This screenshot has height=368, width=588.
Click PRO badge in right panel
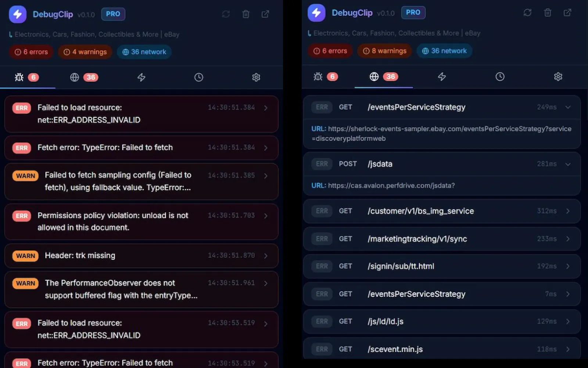click(x=413, y=13)
